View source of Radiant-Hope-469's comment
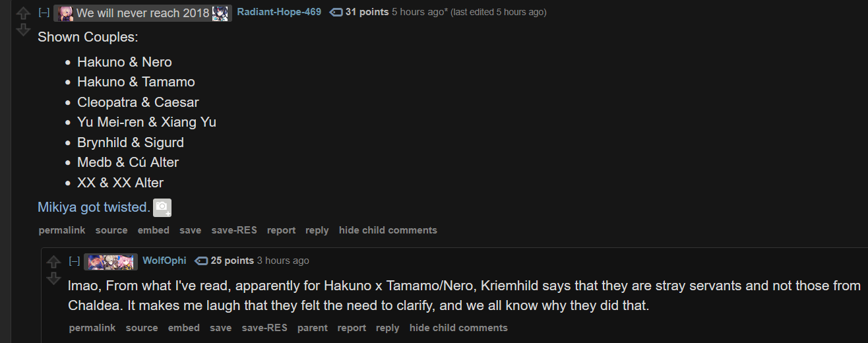The image size is (868, 343). point(111,230)
